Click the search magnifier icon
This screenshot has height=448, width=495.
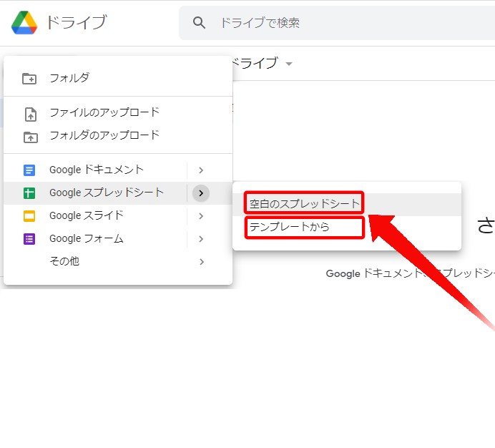[x=199, y=23]
